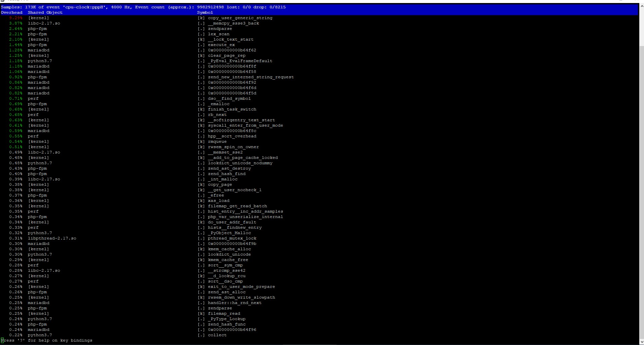Select the copy_page kernel symbol
This screenshot has width=644, height=345.
pos(220,184)
